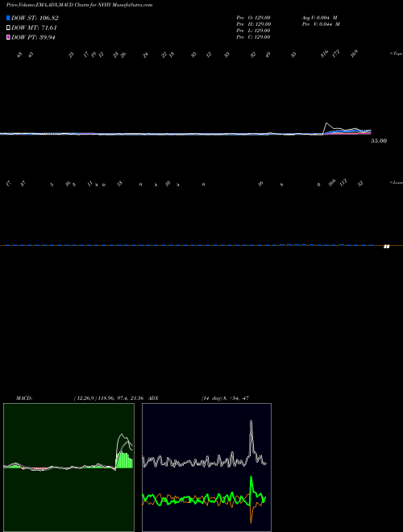Viewport: 403px width, 532px height.
Task: Click the green MACD histogram bars
Action: pos(124,459)
